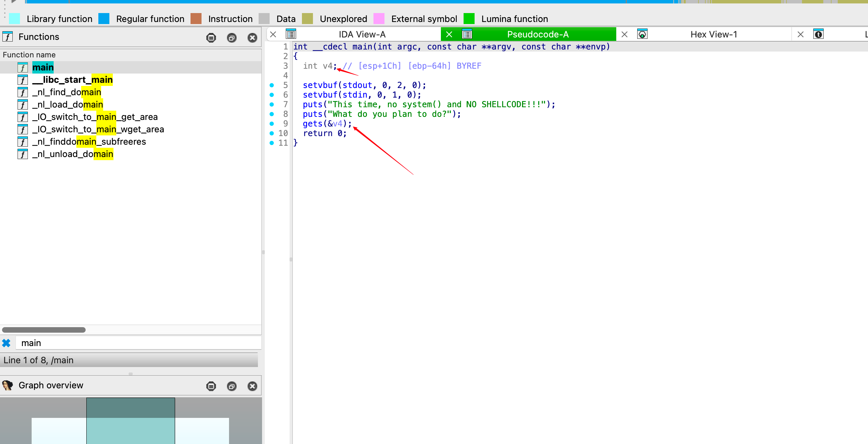This screenshot has width=868, height=444.
Task: Toggle breakpoint dot on line 7
Action: [x=272, y=104]
